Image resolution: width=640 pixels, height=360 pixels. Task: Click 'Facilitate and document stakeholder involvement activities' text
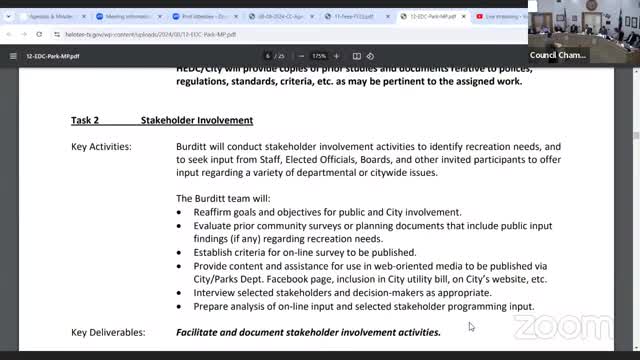[309, 332]
